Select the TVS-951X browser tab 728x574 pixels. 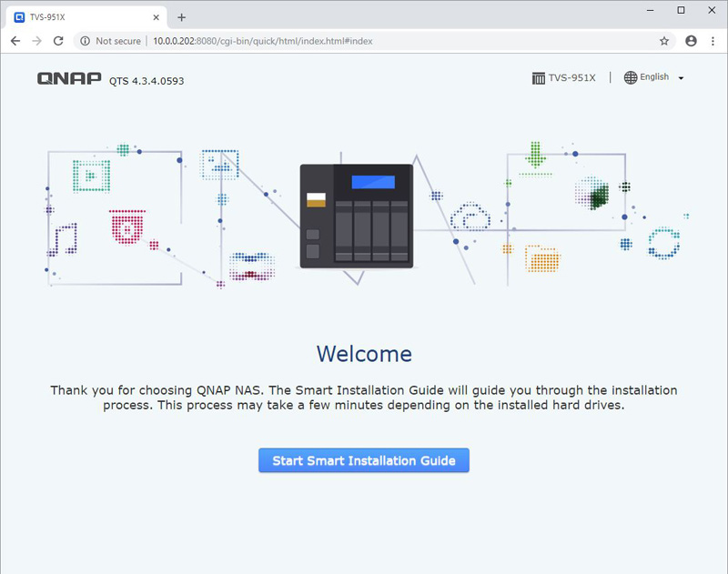pyautogui.click(x=86, y=17)
